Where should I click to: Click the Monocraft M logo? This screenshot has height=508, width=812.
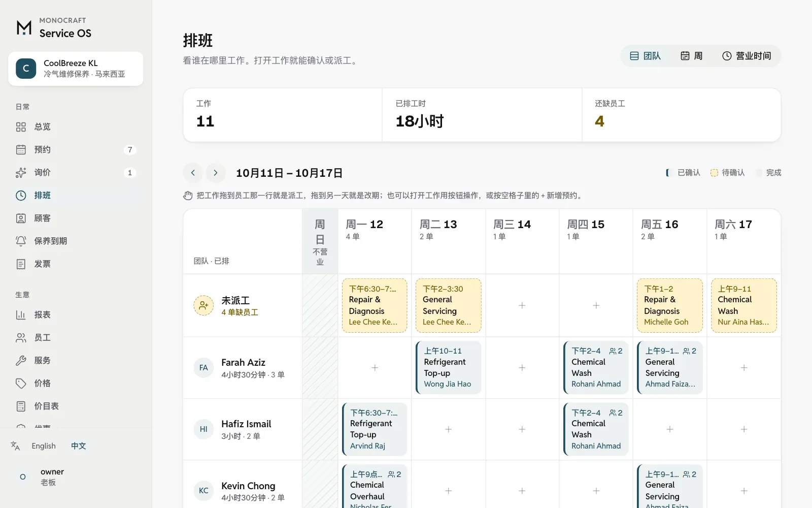[24, 27]
